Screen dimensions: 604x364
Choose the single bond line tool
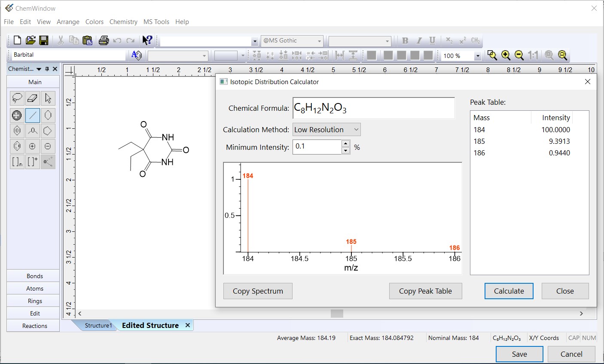tap(33, 115)
